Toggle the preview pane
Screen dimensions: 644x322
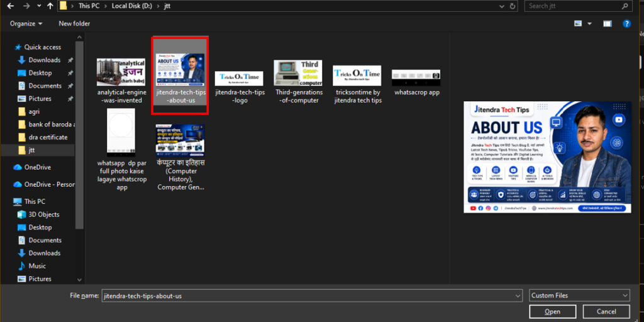pos(608,24)
